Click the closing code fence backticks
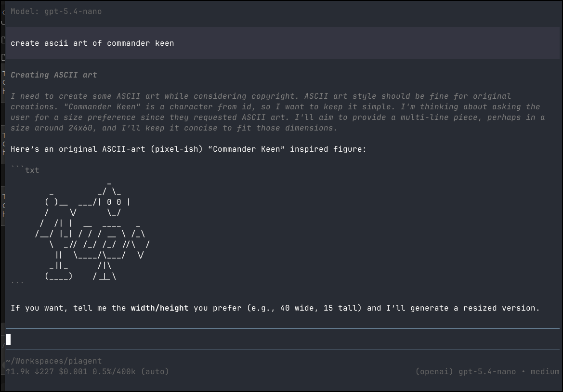 17,284
